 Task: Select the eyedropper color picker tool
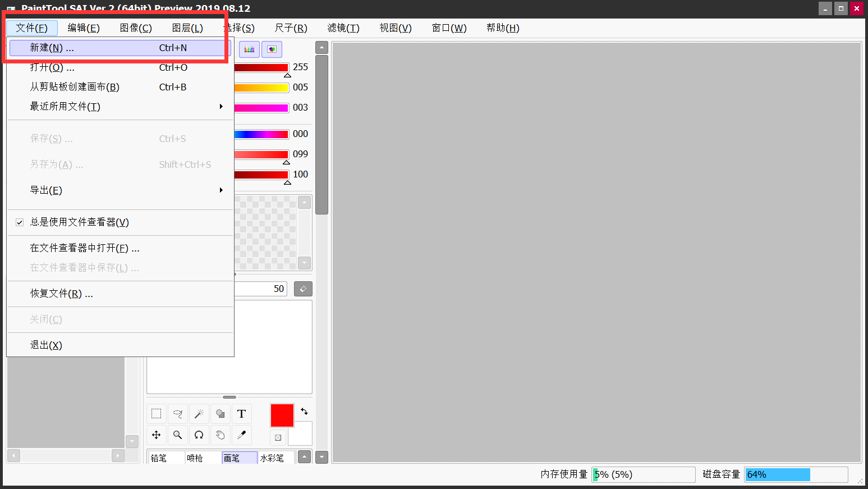242,435
